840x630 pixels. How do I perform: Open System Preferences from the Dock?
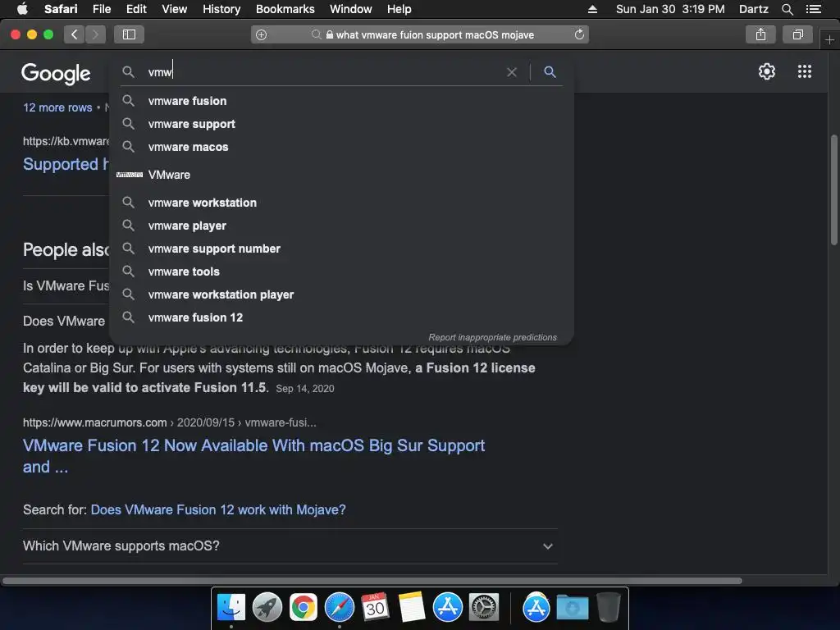pos(484,607)
